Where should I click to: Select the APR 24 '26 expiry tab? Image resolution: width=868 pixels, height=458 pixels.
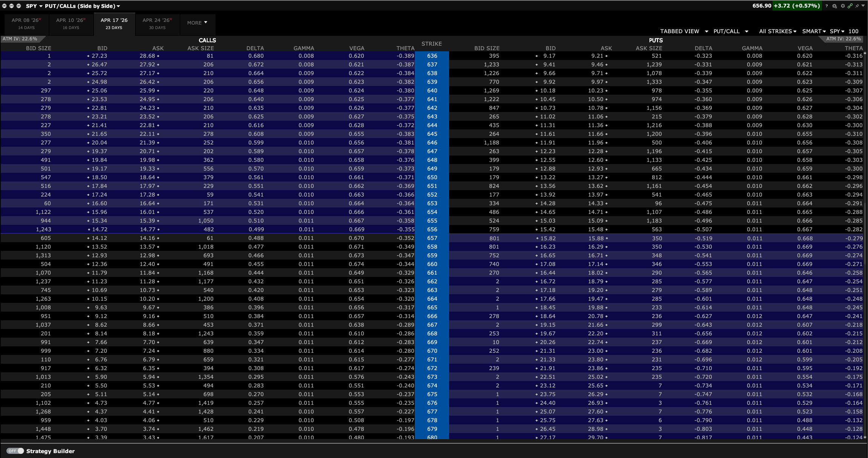click(157, 23)
